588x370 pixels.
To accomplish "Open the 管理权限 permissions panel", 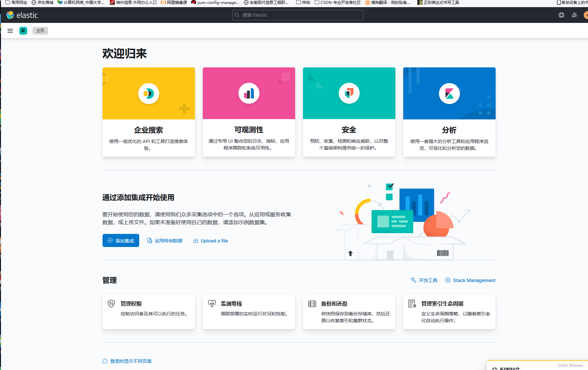I will [x=148, y=311].
